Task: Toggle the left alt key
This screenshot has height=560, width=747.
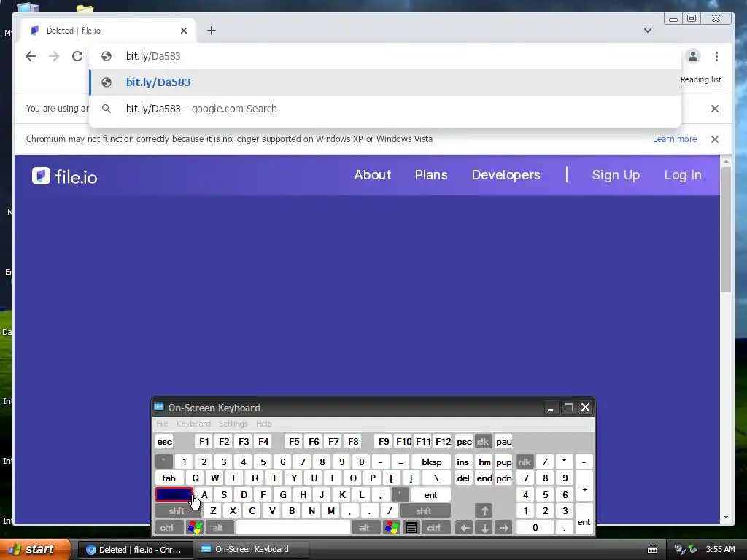Action: click(218, 528)
